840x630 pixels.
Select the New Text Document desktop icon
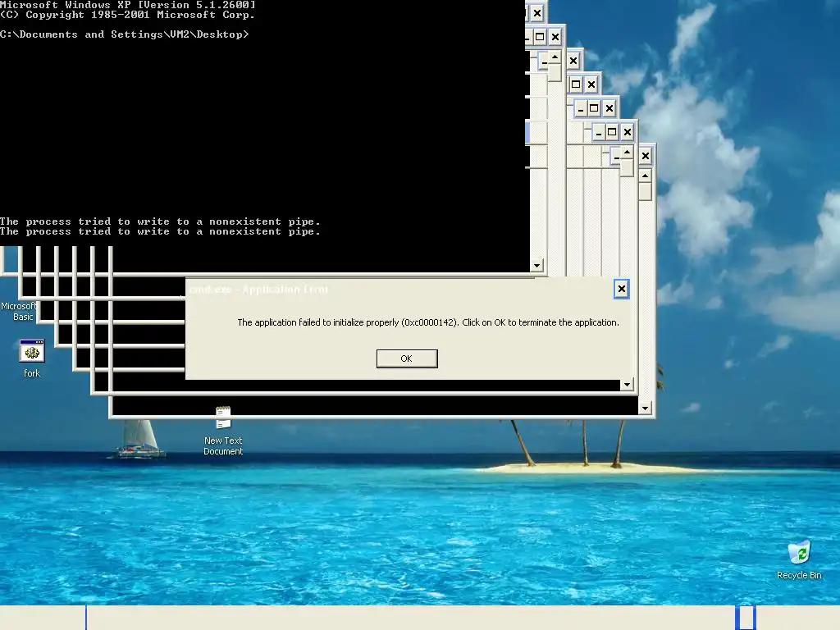click(x=223, y=431)
